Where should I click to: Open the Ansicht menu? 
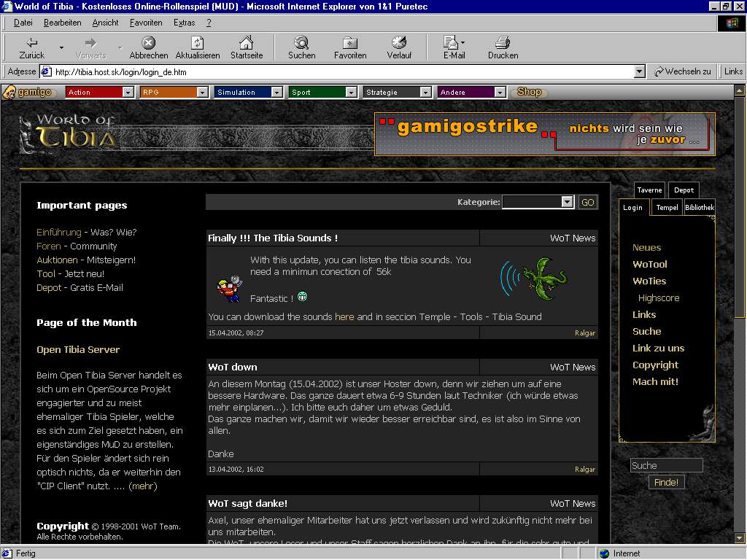pos(105,23)
